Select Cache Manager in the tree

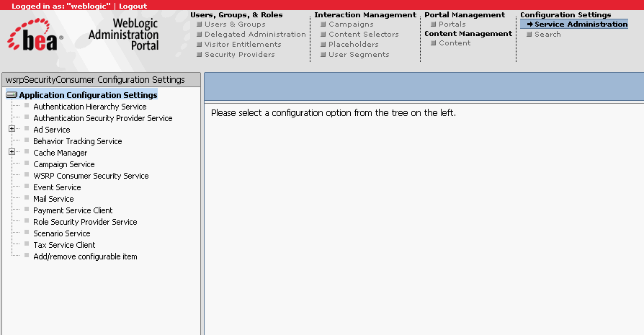[61, 153]
